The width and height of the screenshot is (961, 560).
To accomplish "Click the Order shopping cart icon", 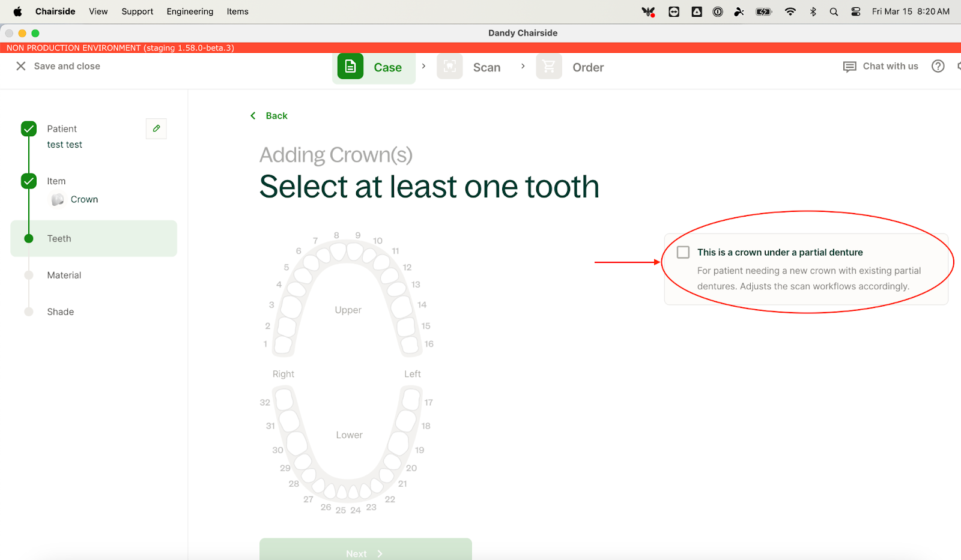I will [x=549, y=67].
